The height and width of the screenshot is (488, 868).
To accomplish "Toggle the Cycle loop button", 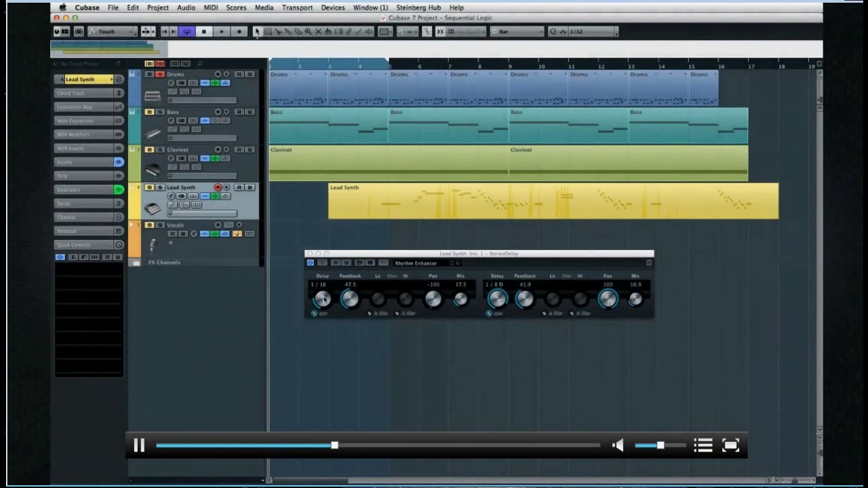I will click(187, 31).
